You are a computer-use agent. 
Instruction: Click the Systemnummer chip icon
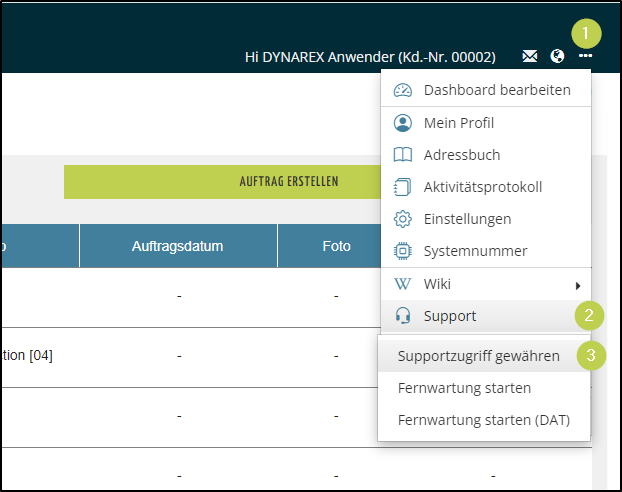point(403,251)
